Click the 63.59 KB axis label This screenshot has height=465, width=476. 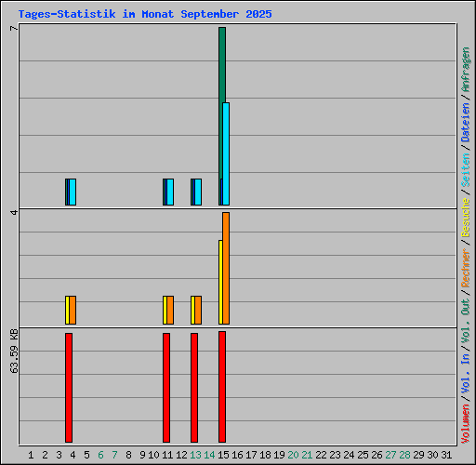(x=14, y=351)
